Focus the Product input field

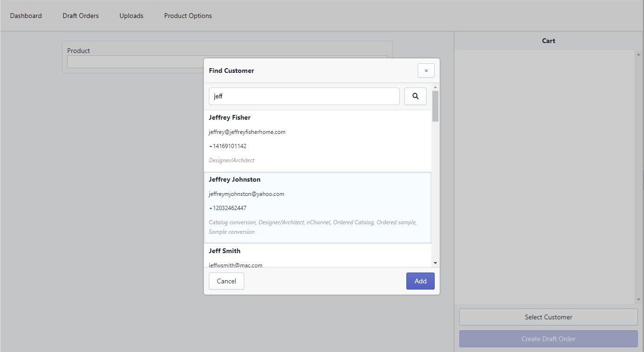point(135,62)
